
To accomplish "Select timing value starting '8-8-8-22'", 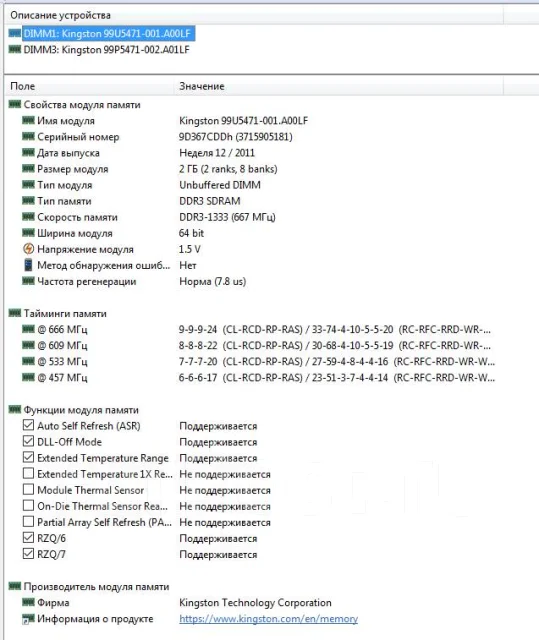I will point(335,346).
